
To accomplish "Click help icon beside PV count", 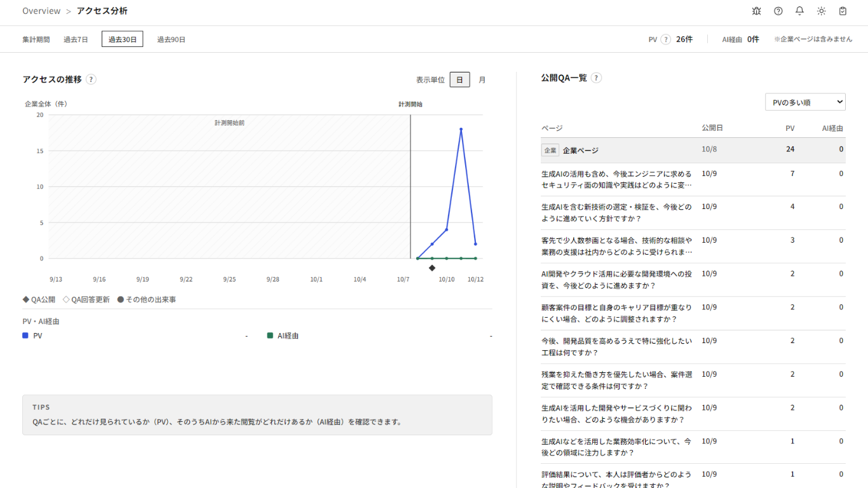I will (x=666, y=39).
